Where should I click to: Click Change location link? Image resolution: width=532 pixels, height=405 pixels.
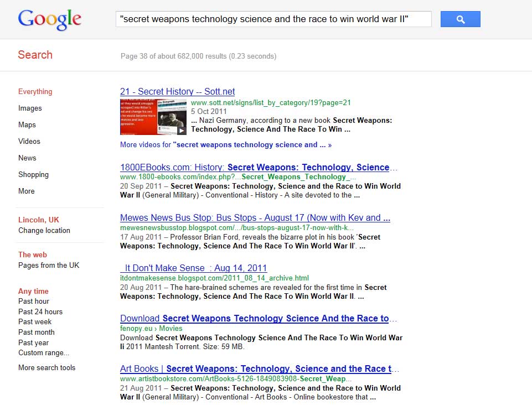44,230
